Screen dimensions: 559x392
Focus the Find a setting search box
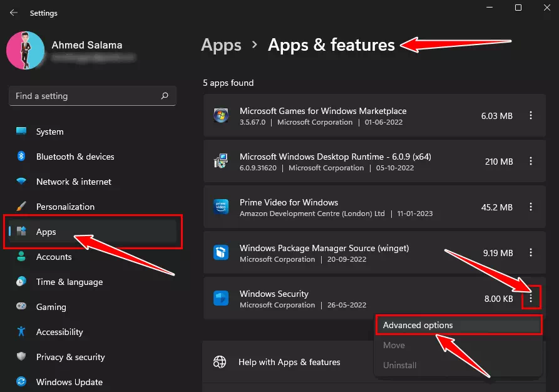(x=93, y=96)
